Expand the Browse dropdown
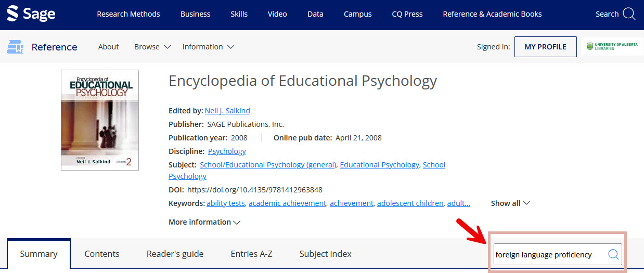 coord(152,47)
